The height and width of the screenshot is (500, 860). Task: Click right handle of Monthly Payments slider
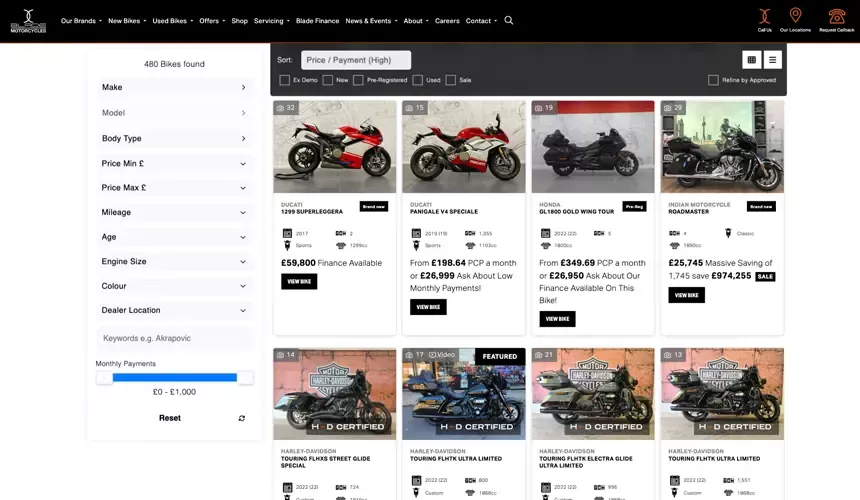[245, 377]
